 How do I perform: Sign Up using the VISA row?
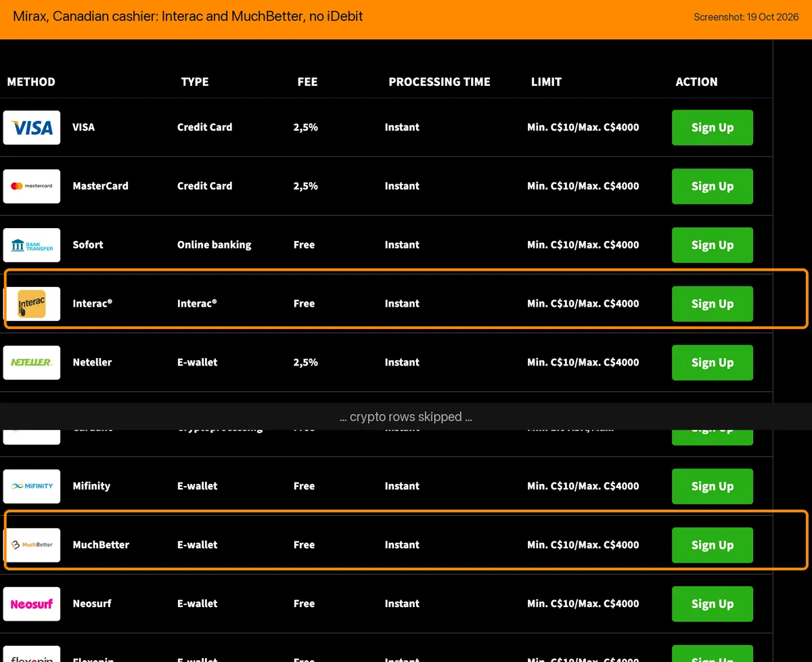(713, 127)
